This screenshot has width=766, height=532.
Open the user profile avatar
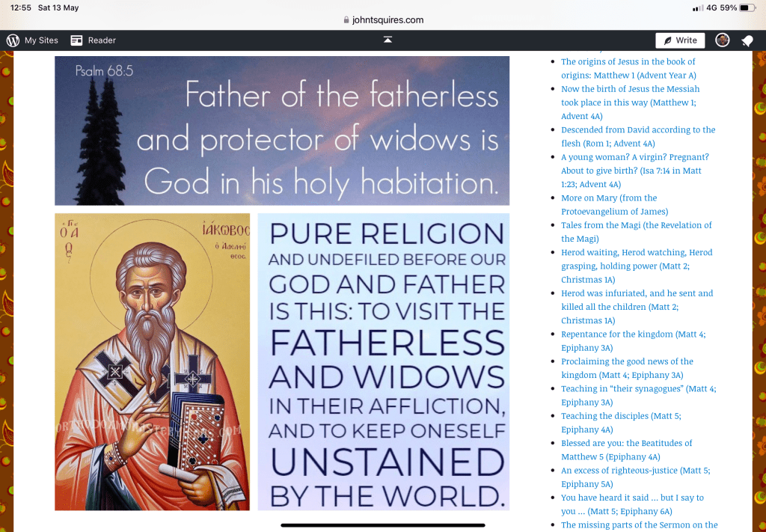pos(722,40)
